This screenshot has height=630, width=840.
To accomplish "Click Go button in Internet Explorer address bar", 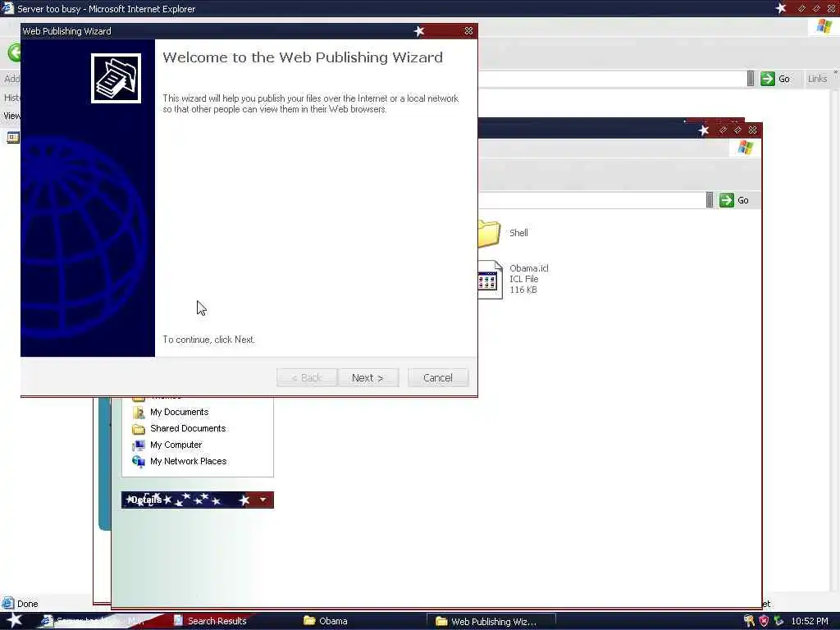I will [775, 79].
